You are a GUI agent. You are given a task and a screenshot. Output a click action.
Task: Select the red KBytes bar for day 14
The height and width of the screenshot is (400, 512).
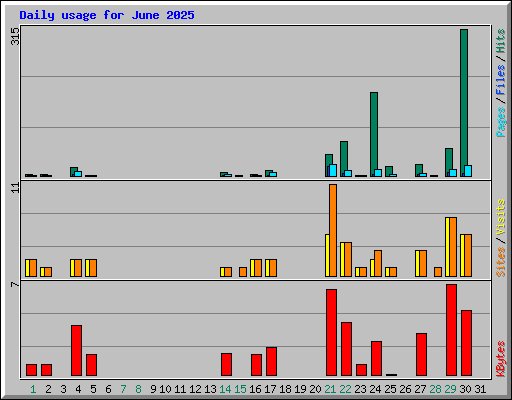226,365
